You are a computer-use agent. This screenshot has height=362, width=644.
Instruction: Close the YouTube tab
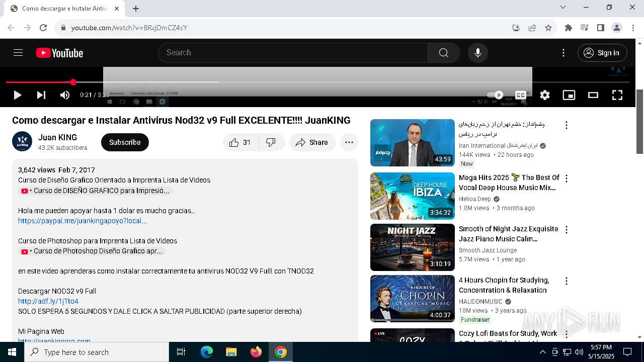click(x=117, y=9)
